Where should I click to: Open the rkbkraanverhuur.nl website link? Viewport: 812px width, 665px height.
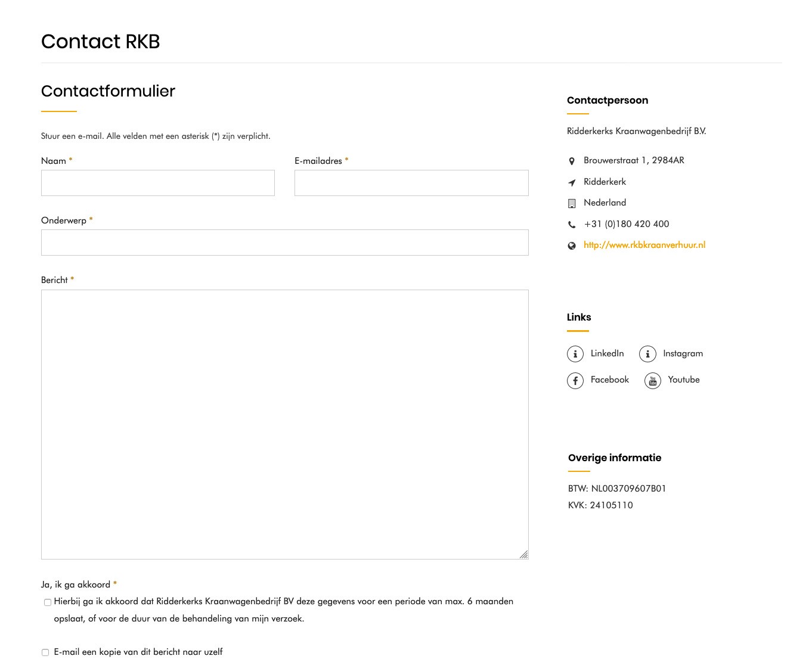pyautogui.click(x=644, y=245)
